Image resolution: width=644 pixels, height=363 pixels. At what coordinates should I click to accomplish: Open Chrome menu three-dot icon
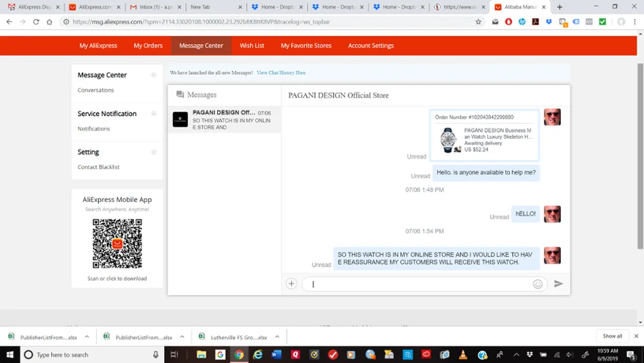pos(634,22)
